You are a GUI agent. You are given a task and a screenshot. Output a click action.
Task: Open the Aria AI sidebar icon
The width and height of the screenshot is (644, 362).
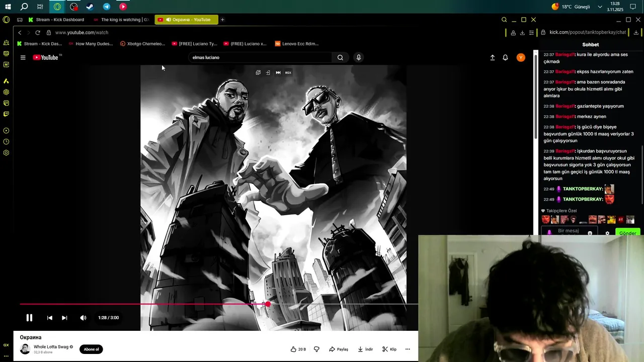point(6,81)
